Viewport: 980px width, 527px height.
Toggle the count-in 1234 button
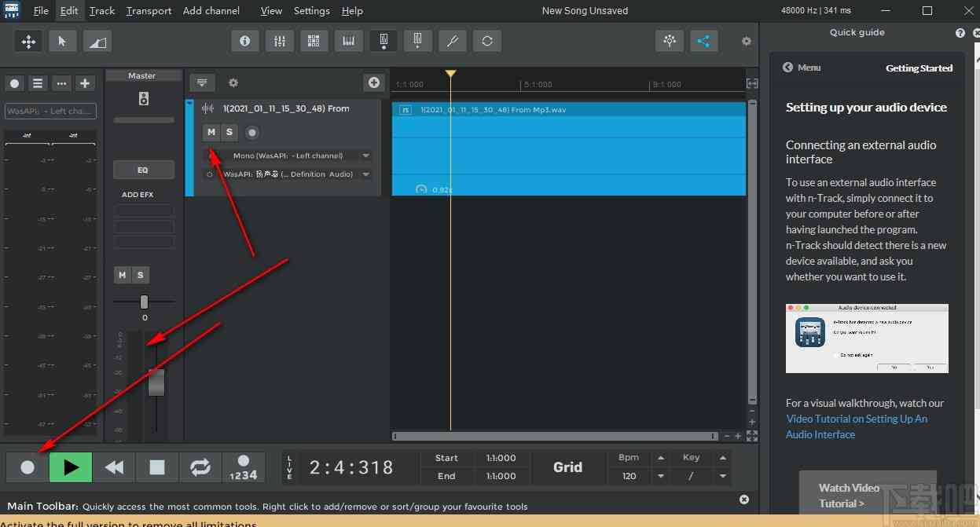coord(243,467)
